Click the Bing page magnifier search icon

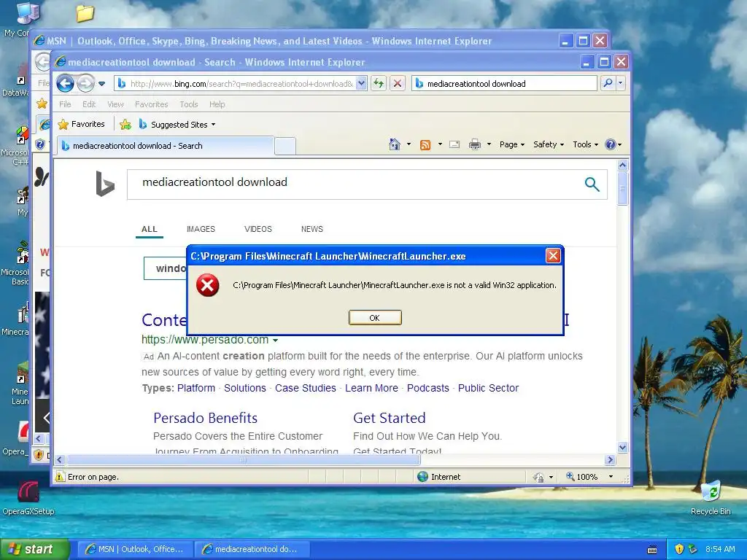(x=592, y=184)
